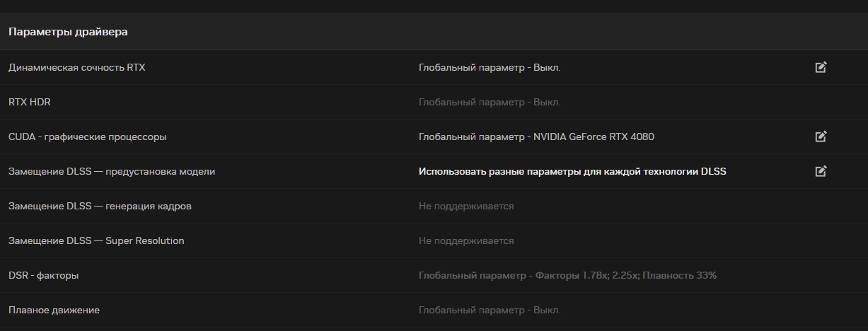
Task: Click RTX HDR's greyed-out Выкл. value
Action: 490,102
